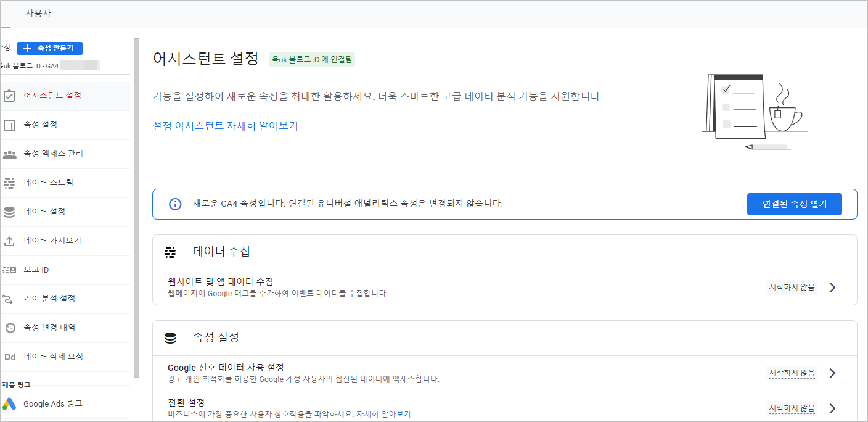
Task: Click the 연결된 속성 열기 button
Action: coord(794,204)
